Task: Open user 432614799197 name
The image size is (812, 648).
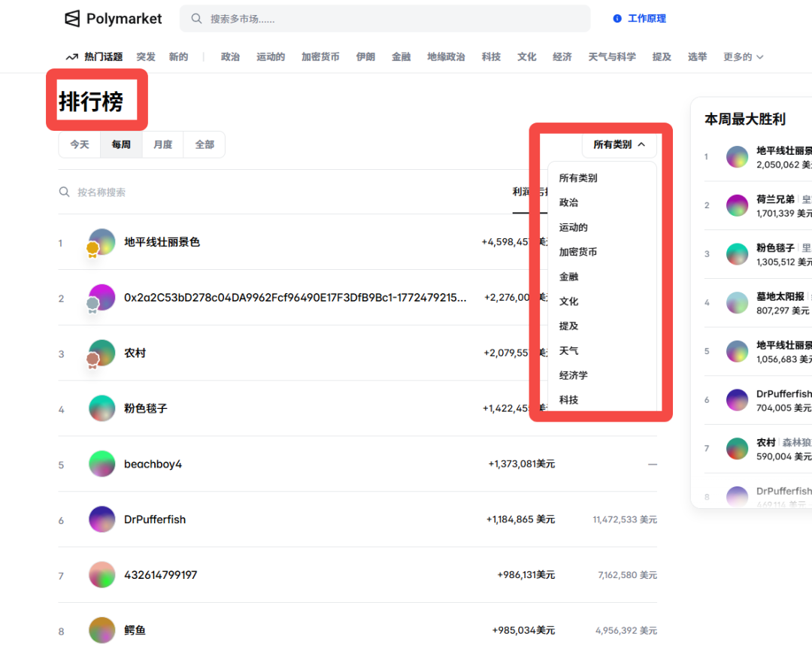Action: pos(161,575)
